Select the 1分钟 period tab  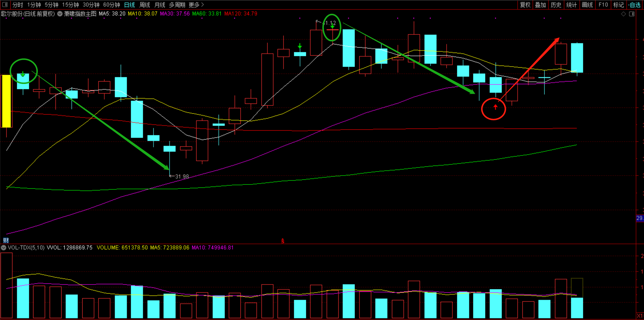34,5
